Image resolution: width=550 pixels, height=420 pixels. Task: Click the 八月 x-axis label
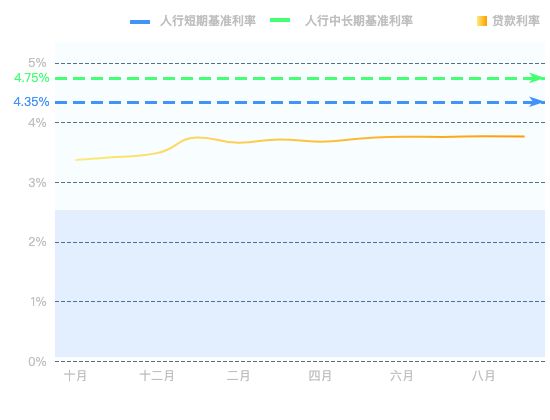click(x=483, y=376)
